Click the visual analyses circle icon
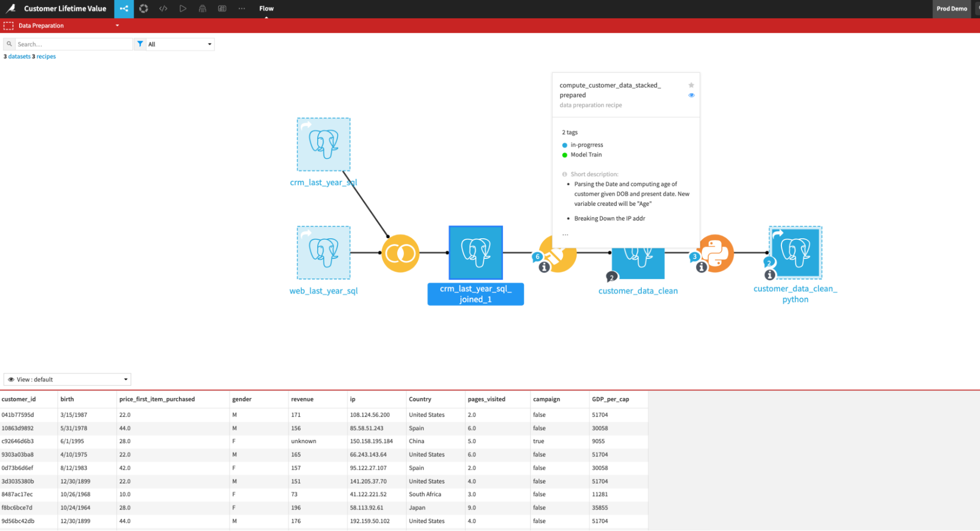The image size is (980, 531). tap(144, 8)
